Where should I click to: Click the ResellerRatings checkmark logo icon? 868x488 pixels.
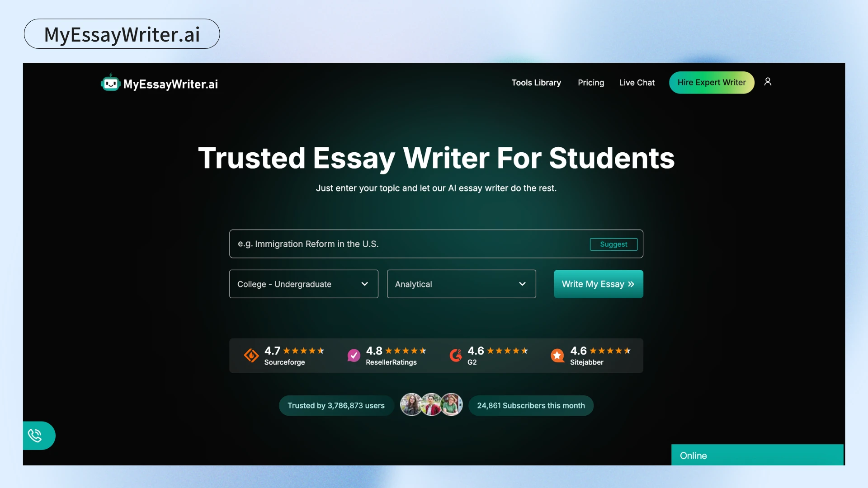tap(354, 356)
